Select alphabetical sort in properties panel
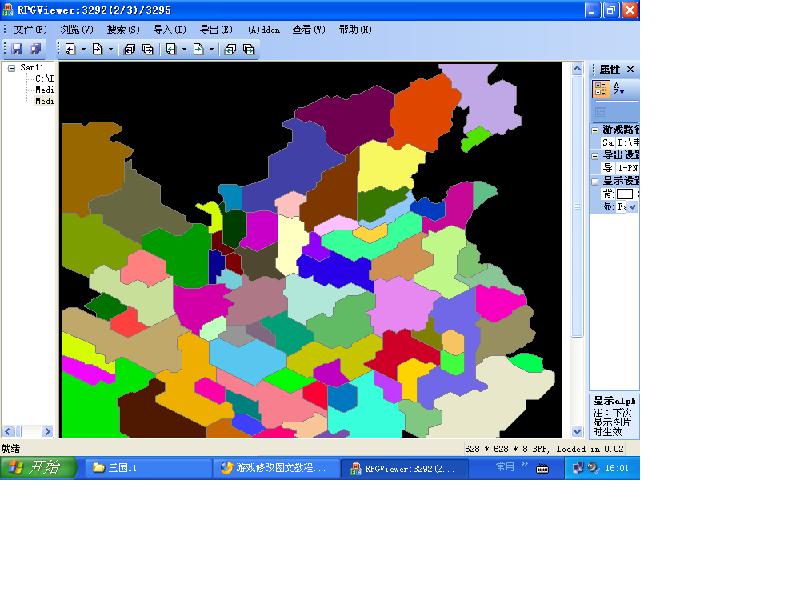 [x=618, y=89]
